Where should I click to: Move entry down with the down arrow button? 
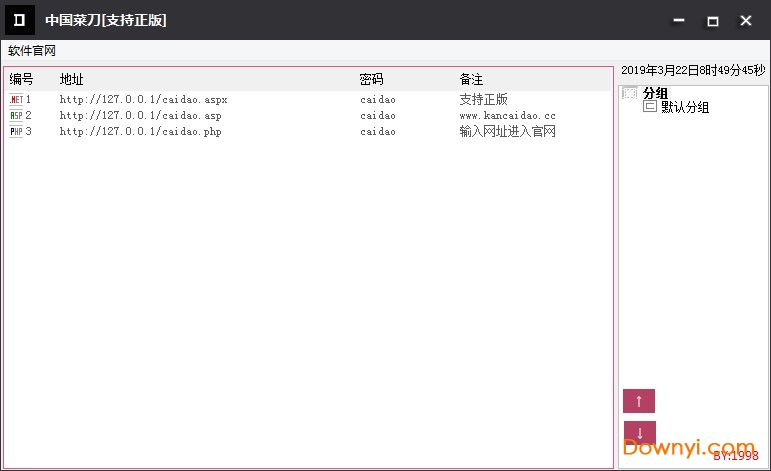(640, 433)
